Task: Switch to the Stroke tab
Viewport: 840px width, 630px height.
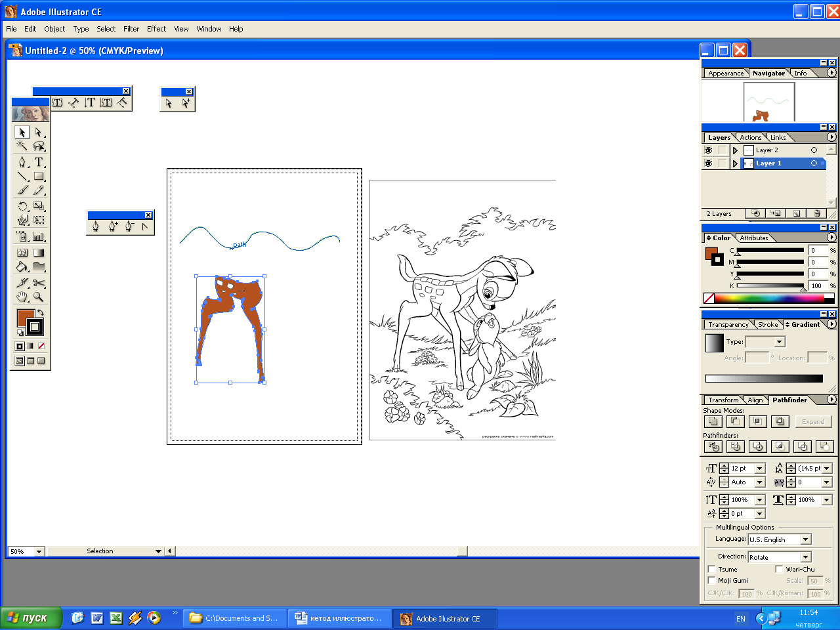Action: [768, 324]
